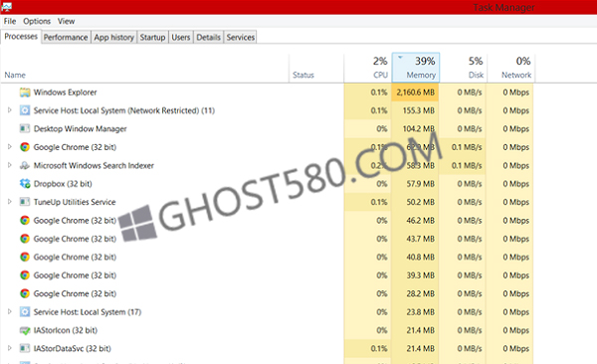This screenshot has width=597, height=364.
Task: Click the 50.2 MB memory value
Action: 420,202
